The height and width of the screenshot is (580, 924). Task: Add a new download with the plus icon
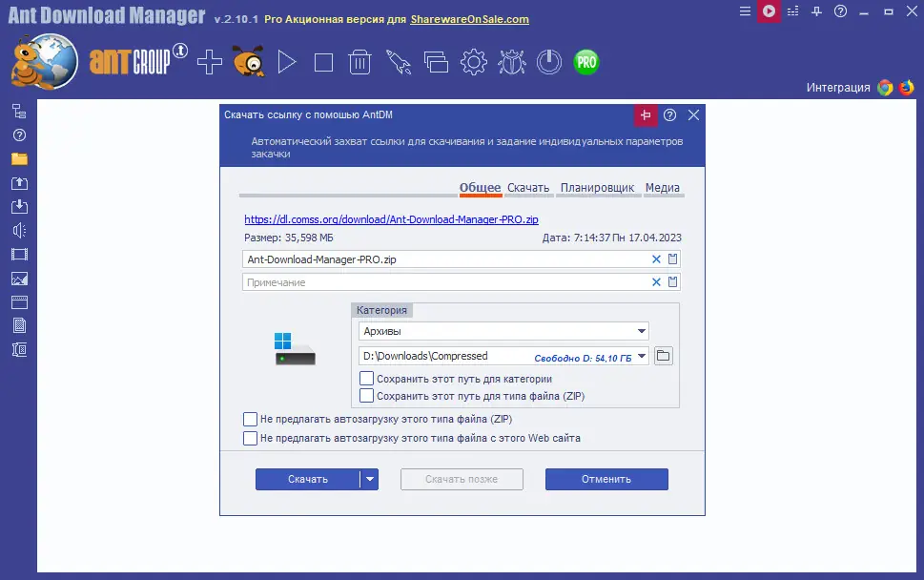coord(210,61)
